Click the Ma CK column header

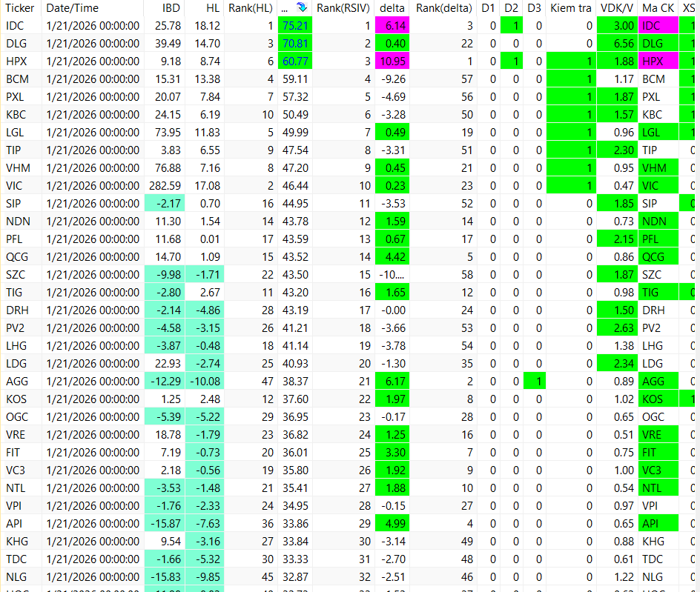(x=658, y=8)
